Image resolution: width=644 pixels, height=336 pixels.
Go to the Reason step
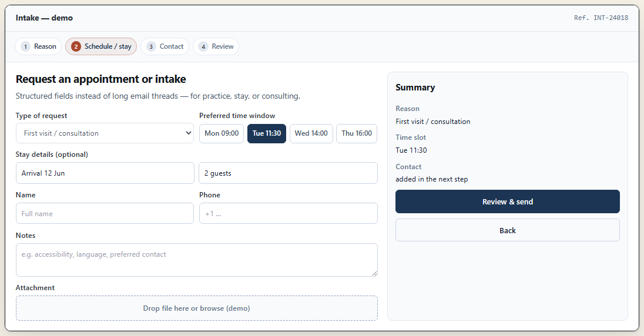38,46
